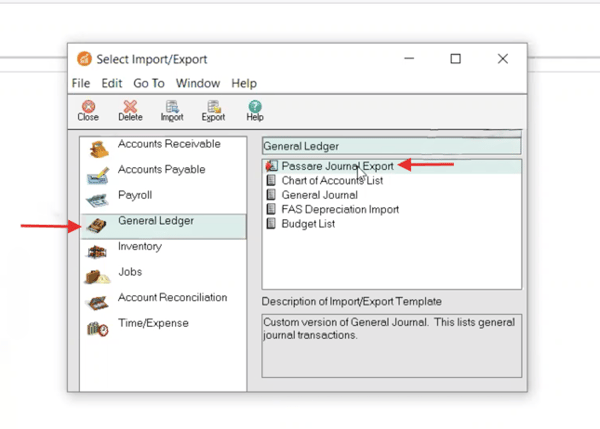Choose Accounts Payable in module list

coord(163,175)
